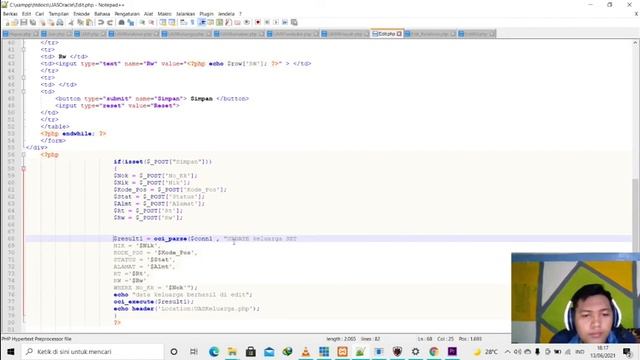The height and width of the screenshot is (360, 640).
Task: Click the 'Ketik di sini untuk mencari' search box
Action: pos(92,351)
